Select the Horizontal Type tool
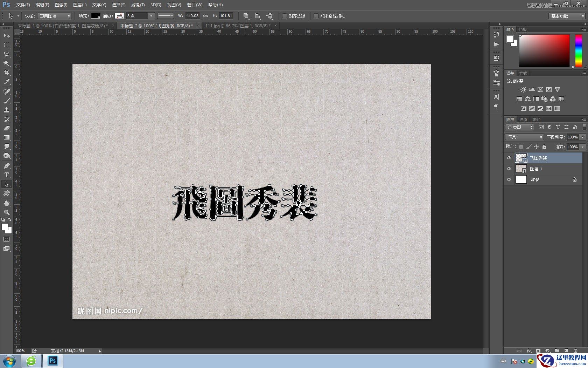 pos(6,175)
